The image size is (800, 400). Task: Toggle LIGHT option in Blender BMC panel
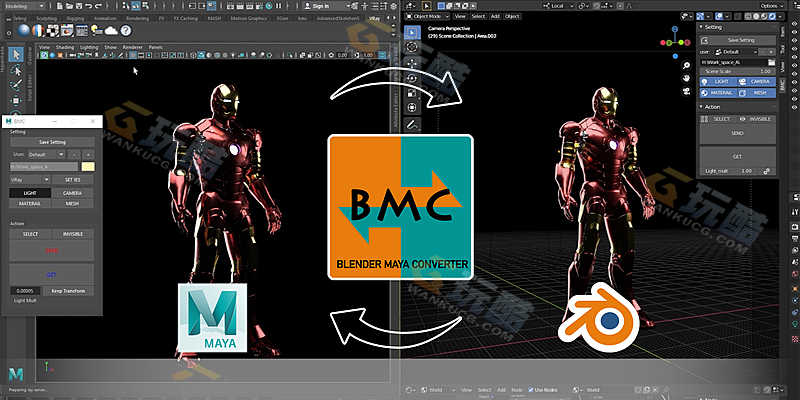click(x=718, y=82)
